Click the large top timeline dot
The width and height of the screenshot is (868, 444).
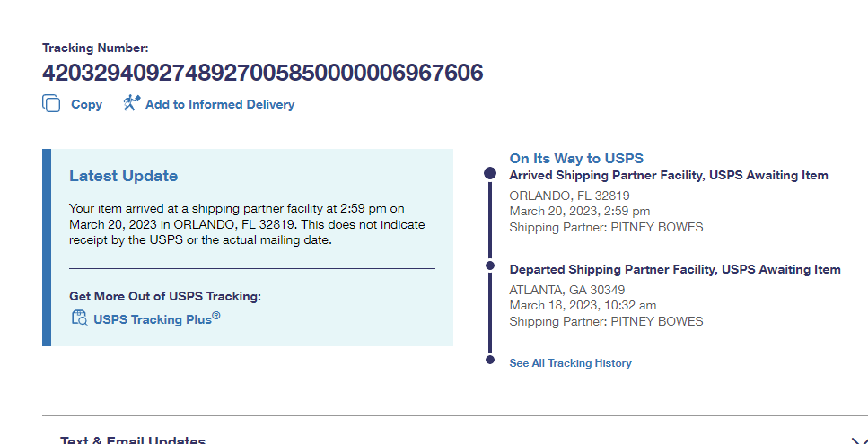coord(490,173)
